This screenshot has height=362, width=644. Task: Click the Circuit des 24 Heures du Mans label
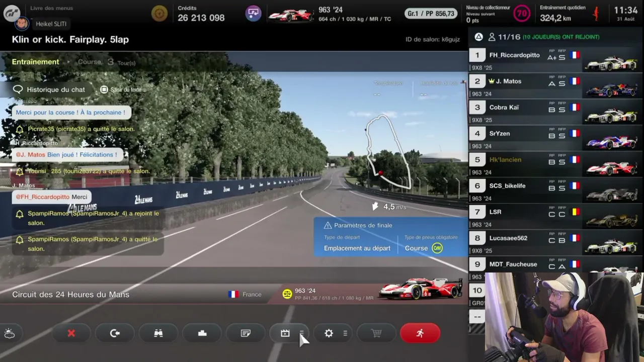click(70, 294)
